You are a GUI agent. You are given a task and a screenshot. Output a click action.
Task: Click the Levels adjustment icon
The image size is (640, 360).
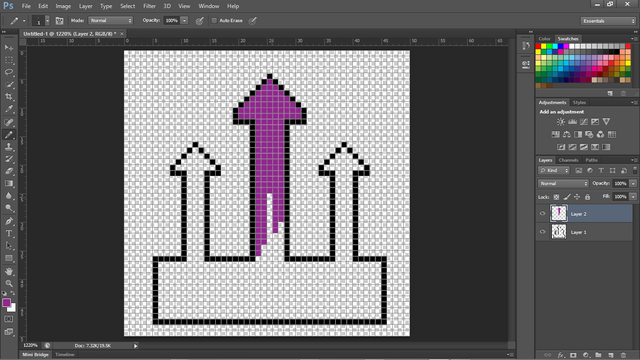pyautogui.click(x=572, y=122)
